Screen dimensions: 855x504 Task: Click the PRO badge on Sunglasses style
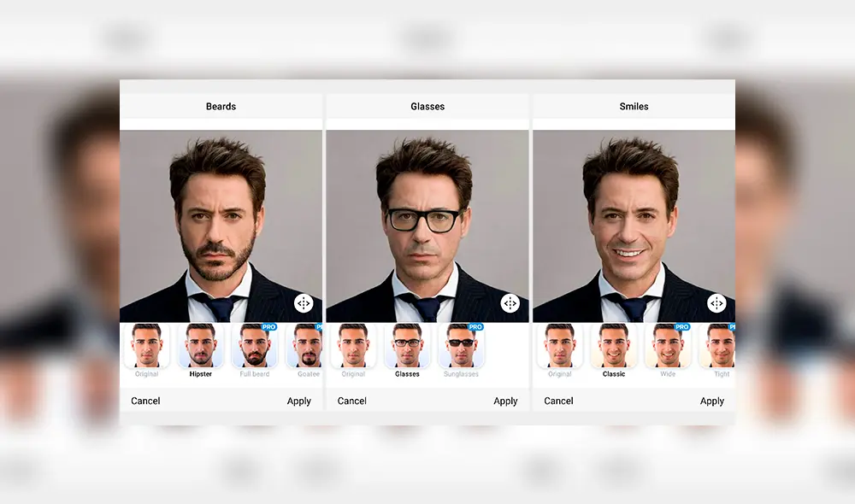477,327
